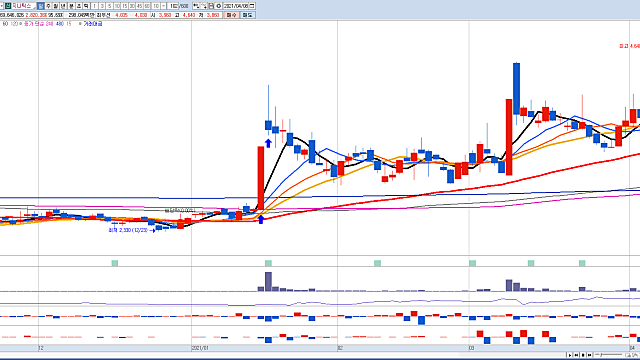This screenshot has width=640, height=360.
Task: Switch to the second (초) chart period
Action: pos(79,6)
